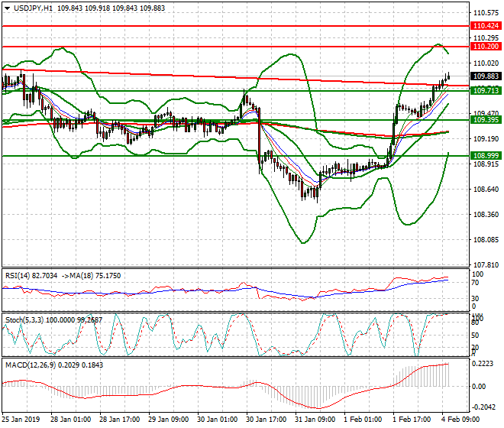The image size is (504, 428).
Task: Click the small triangle beside USDJPY,H1
Action: click(x=6, y=8)
